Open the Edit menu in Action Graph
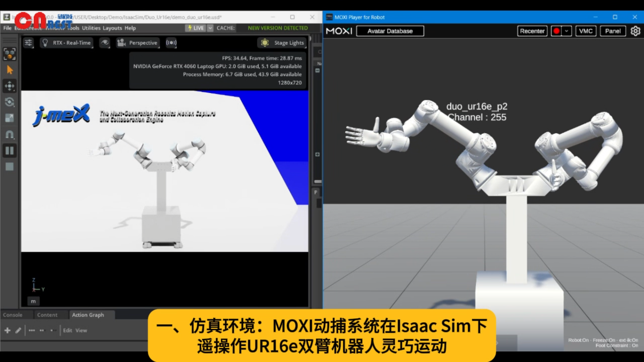Viewport: 644px width, 362px height. (67, 330)
